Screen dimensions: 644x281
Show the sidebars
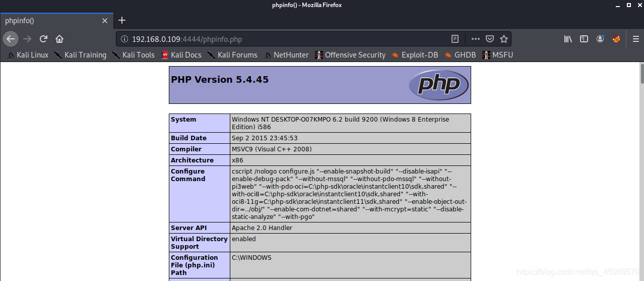584,39
